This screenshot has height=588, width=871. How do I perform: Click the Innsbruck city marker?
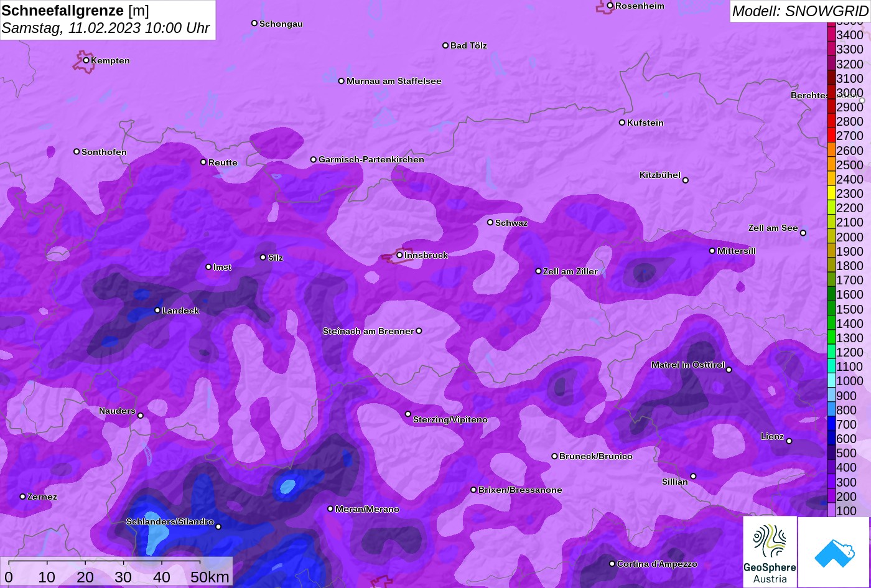[399, 255]
